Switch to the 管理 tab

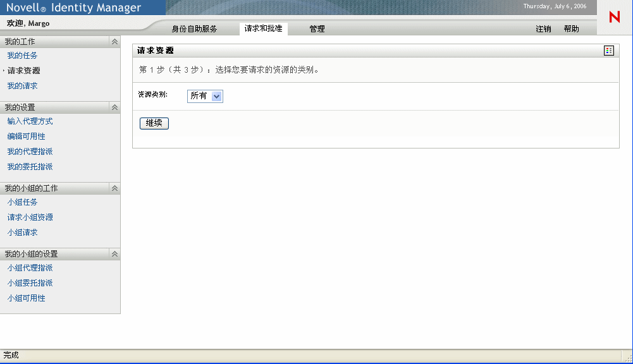(x=317, y=28)
